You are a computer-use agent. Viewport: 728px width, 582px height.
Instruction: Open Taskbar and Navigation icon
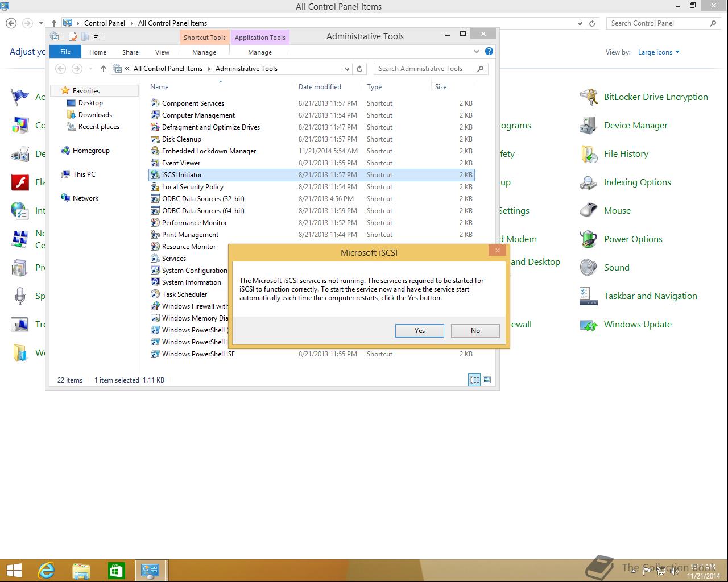pos(589,296)
